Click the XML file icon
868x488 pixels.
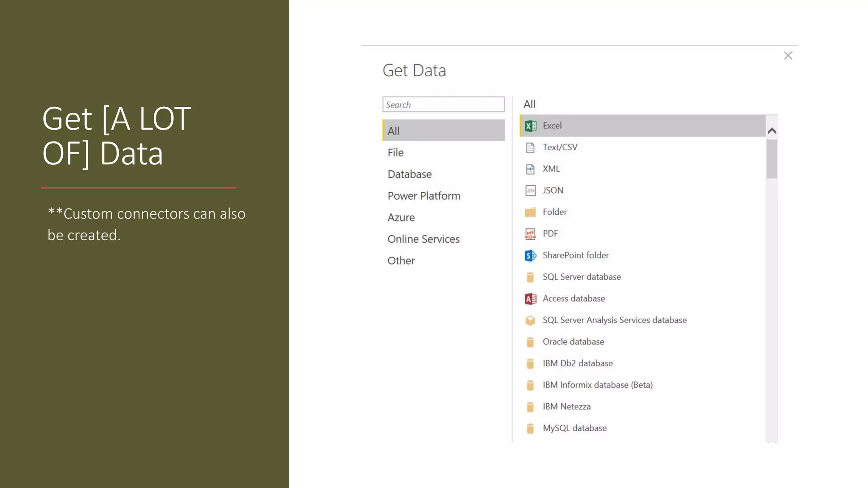point(530,169)
